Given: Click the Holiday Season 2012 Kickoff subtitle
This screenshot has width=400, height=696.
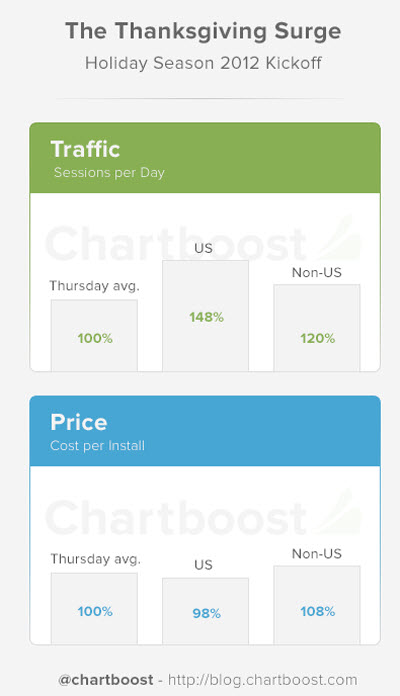Looking at the screenshot, I should coord(203,63).
